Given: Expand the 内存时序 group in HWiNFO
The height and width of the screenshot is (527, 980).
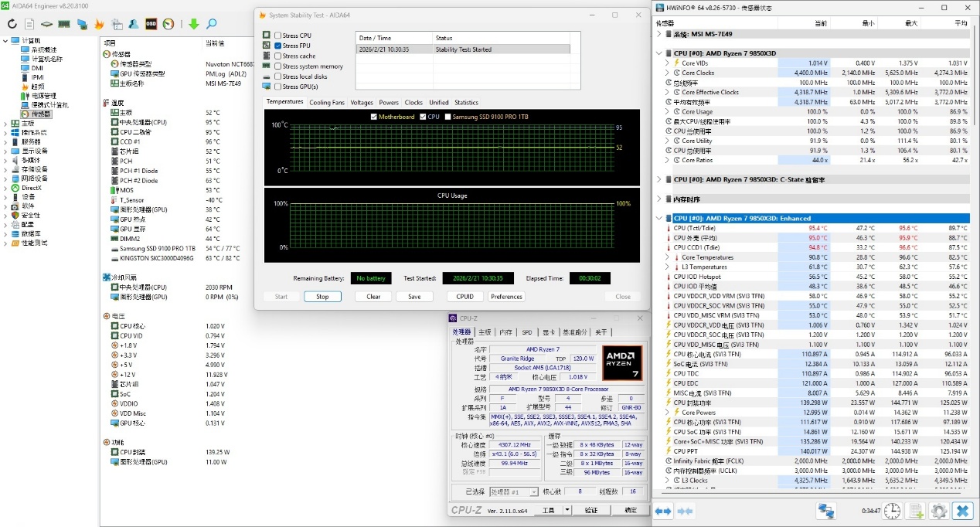Looking at the screenshot, I should pos(658,199).
